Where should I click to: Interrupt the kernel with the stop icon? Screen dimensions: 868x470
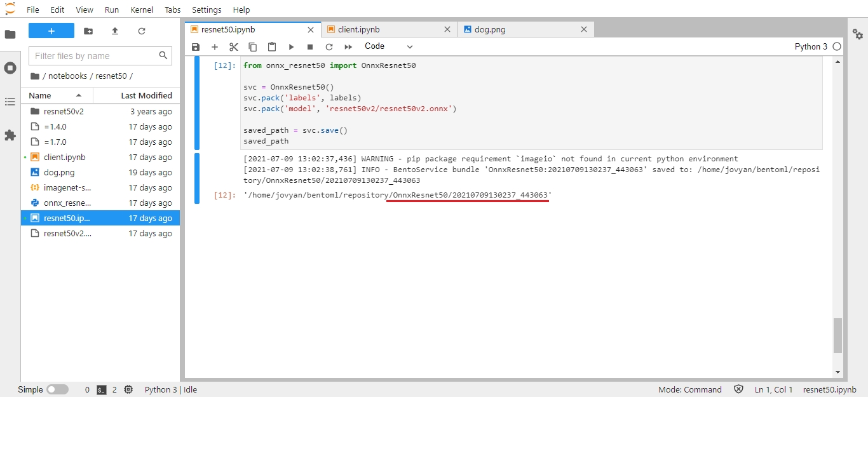310,47
